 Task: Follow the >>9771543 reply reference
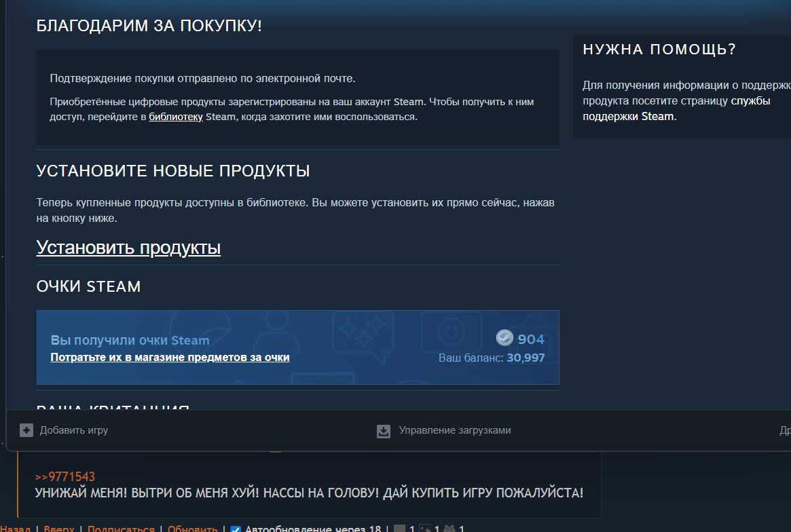[x=65, y=476]
